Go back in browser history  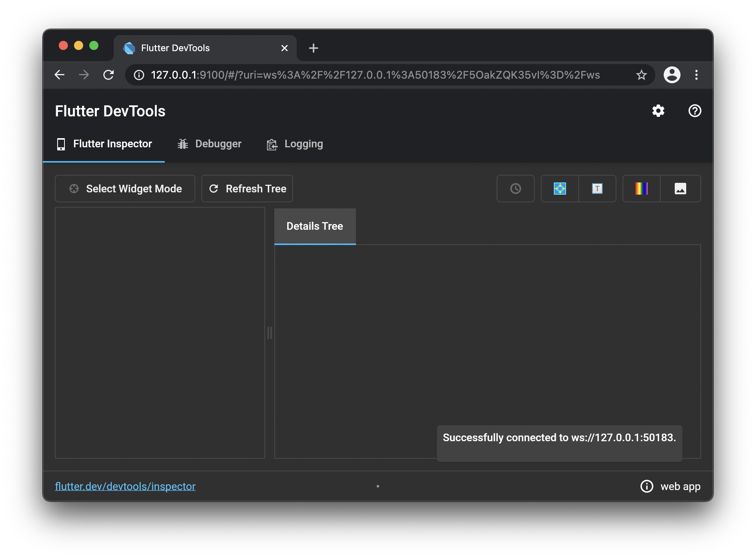click(x=60, y=75)
